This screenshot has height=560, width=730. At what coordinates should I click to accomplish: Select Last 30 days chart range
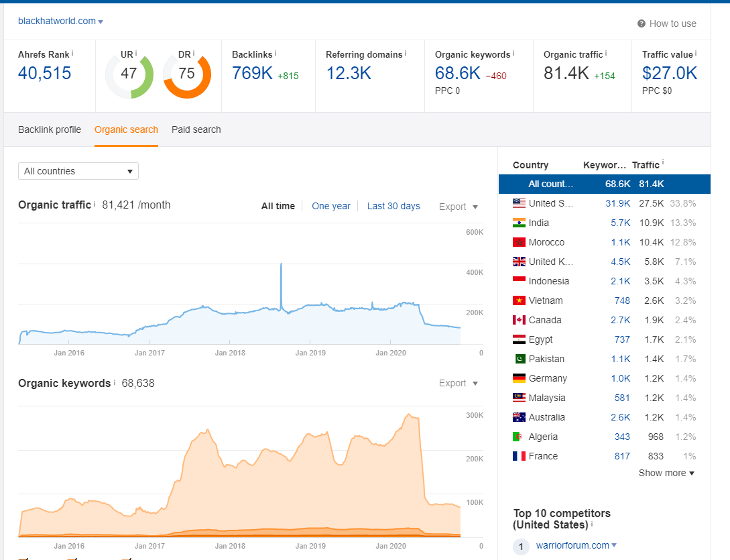pyautogui.click(x=393, y=206)
